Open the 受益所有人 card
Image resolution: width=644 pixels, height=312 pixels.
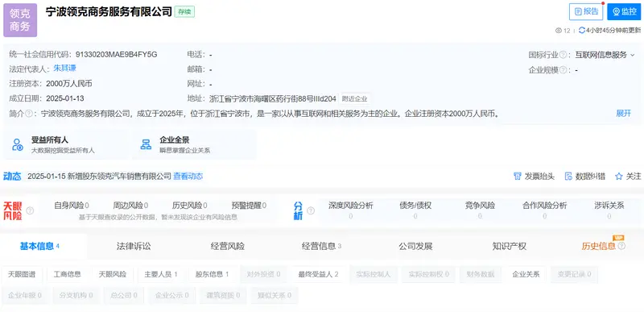tap(66, 144)
